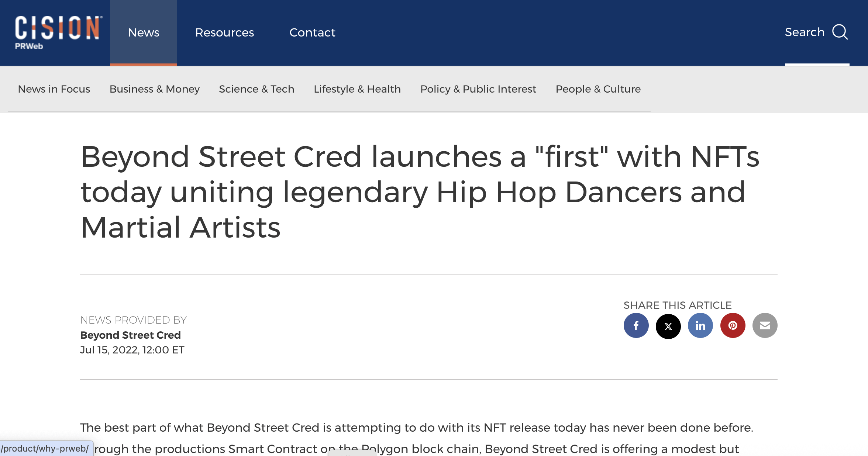Click the article date Jul 15, 2022
The image size is (868, 456).
coord(132,350)
